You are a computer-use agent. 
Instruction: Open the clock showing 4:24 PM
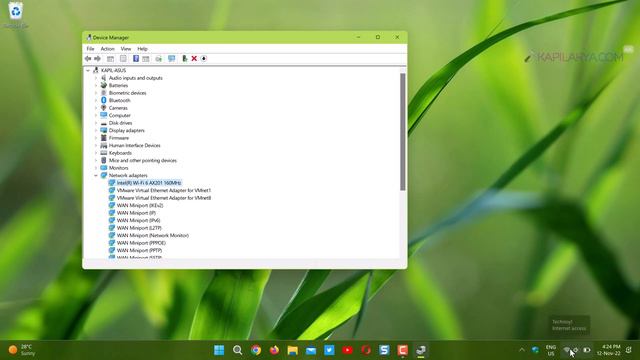tap(609, 350)
